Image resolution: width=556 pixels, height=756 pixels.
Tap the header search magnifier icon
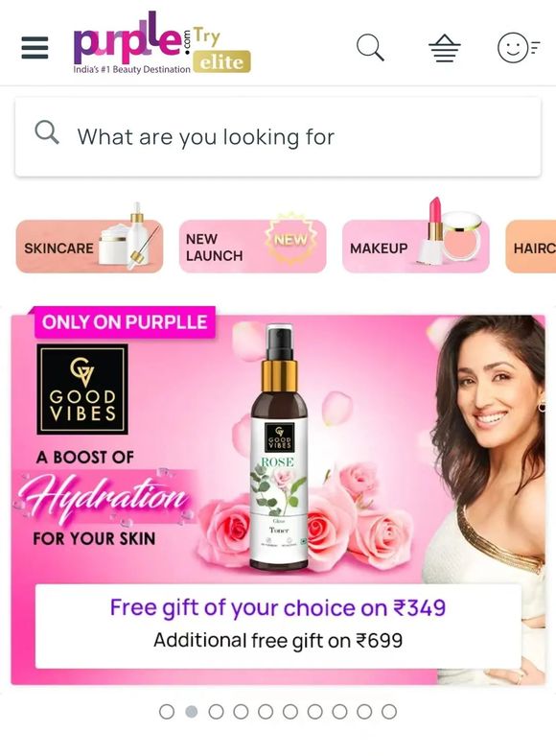[x=370, y=47]
